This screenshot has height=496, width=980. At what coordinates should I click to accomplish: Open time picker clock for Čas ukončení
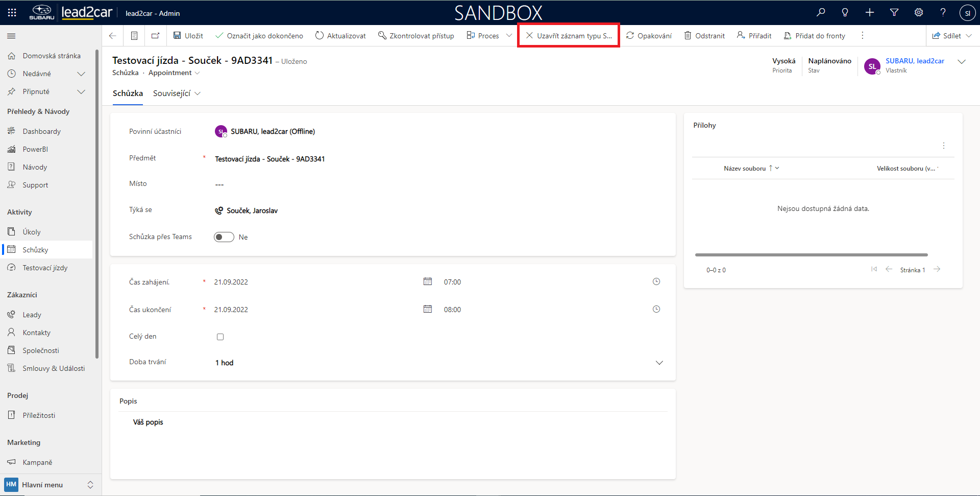click(x=656, y=309)
